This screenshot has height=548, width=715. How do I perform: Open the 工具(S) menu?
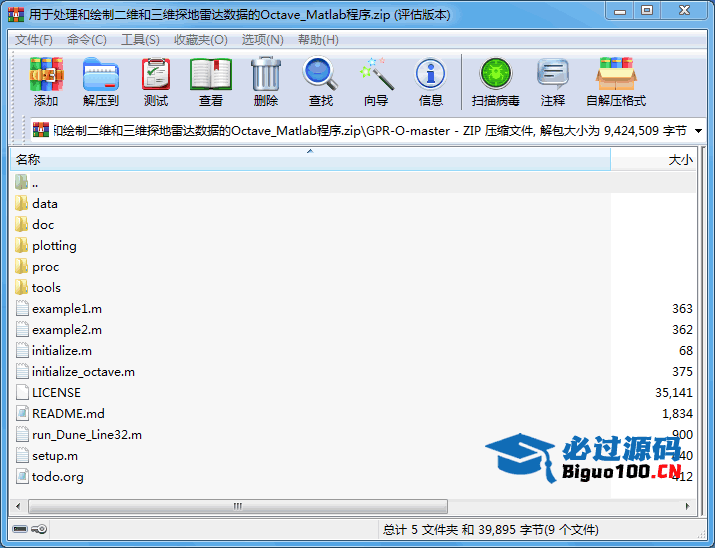point(140,40)
